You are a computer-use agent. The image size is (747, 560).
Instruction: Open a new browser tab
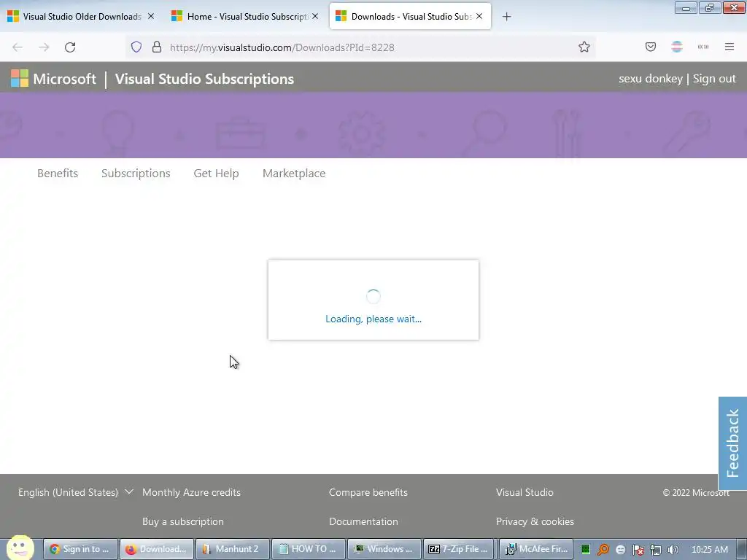(506, 17)
